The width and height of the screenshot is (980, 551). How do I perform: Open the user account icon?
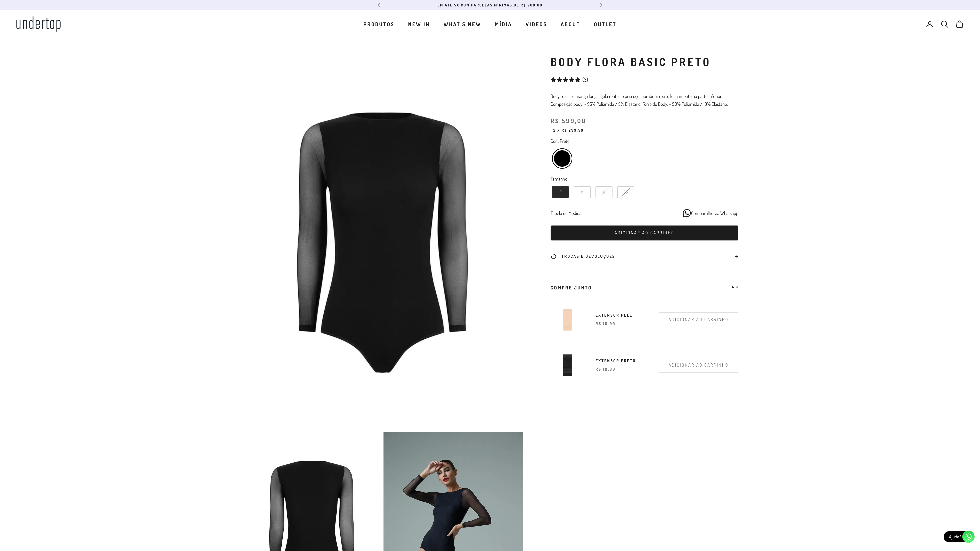929,24
